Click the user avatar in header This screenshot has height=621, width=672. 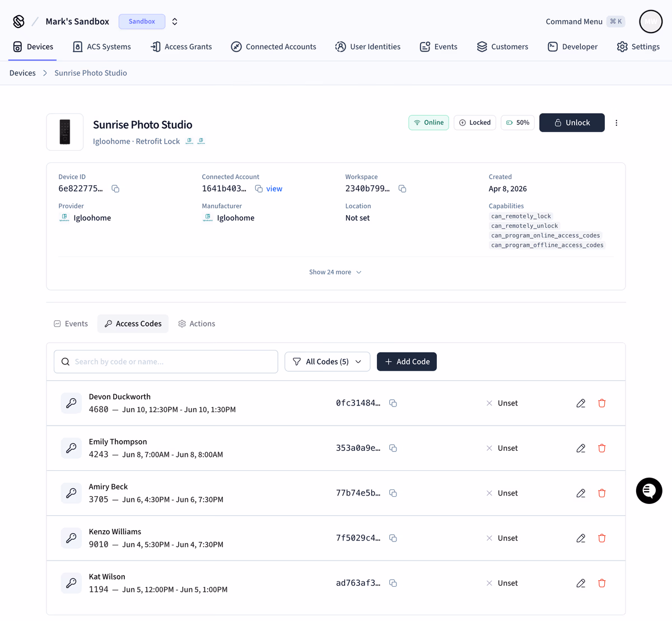coord(651,21)
